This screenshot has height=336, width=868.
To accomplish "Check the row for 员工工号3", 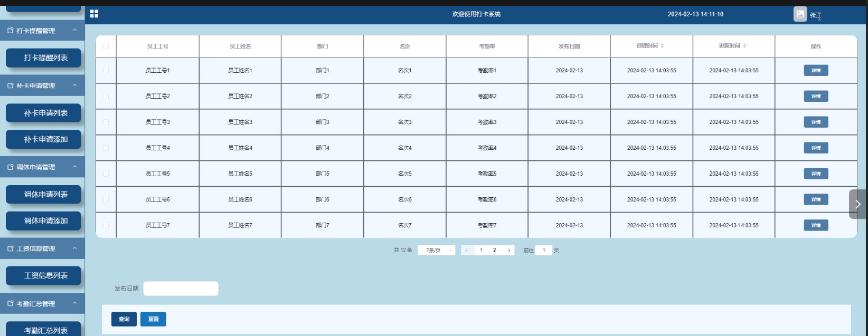I will pyautogui.click(x=106, y=122).
